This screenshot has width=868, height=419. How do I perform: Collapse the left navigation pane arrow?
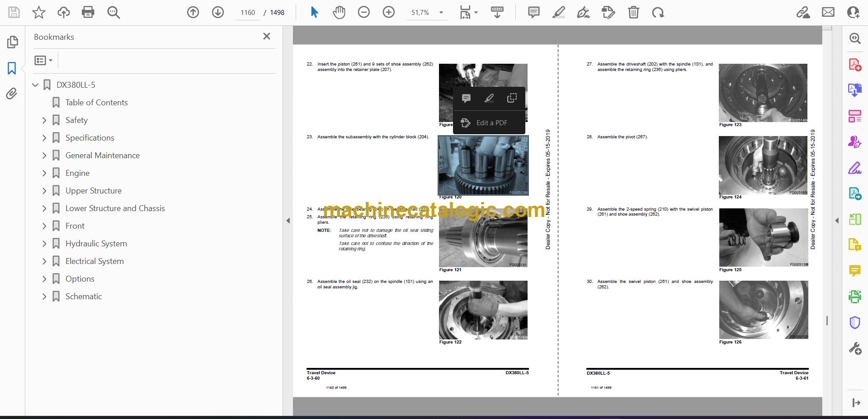click(288, 221)
